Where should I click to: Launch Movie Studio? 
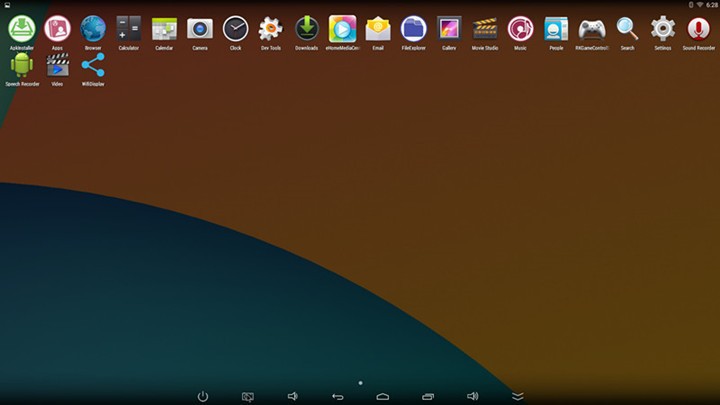(485, 30)
